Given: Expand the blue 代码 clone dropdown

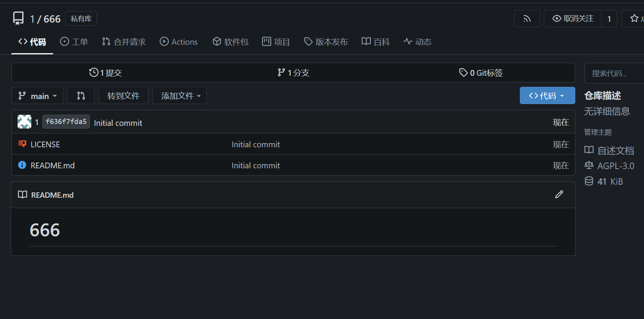Looking at the screenshot, I should (x=547, y=96).
